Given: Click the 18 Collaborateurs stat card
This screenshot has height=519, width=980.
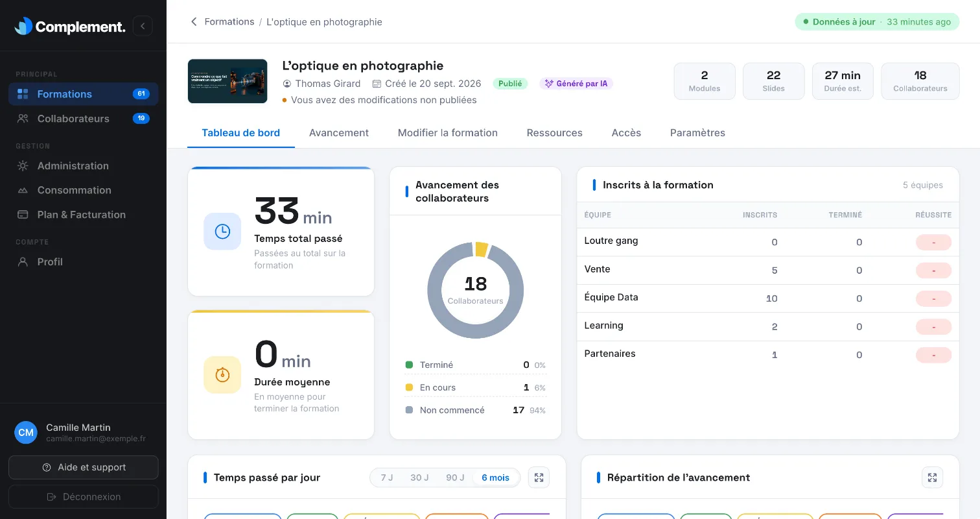Looking at the screenshot, I should pos(920,81).
